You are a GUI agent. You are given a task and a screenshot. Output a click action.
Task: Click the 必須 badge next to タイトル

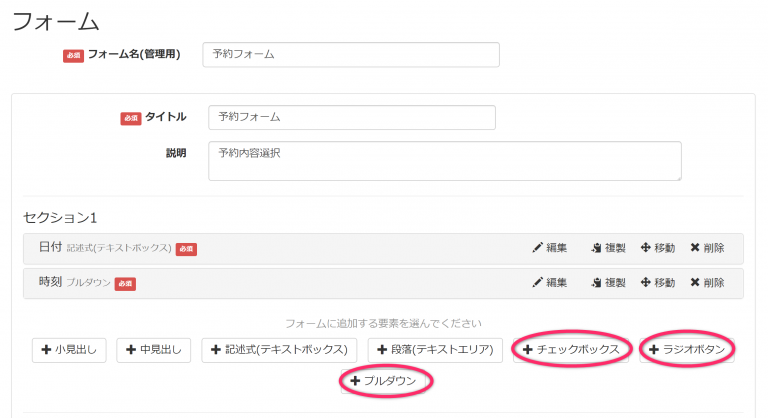(x=131, y=118)
